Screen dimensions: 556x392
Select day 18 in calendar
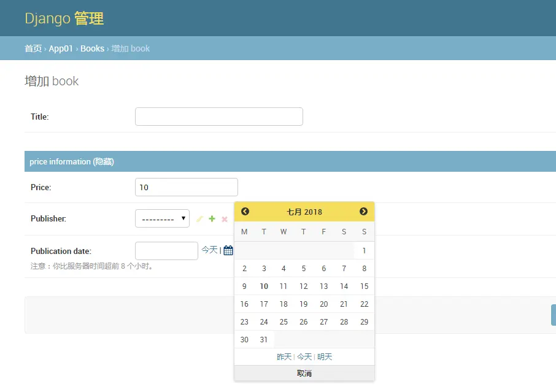[x=284, y=304]
